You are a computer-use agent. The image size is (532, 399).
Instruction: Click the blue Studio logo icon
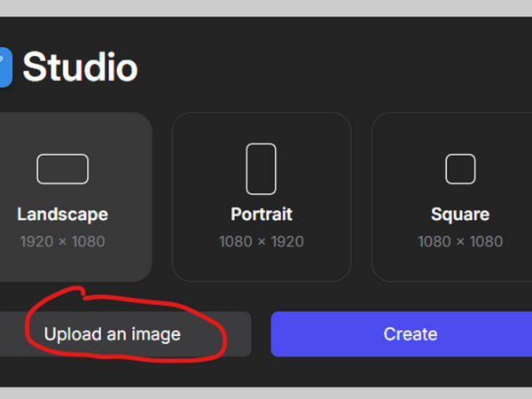[x=5, y=67]
